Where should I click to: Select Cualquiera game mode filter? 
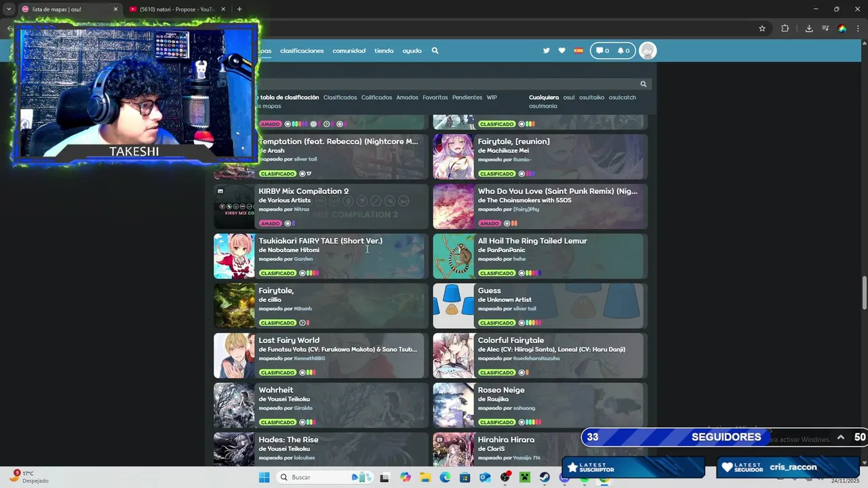[544, 98]
